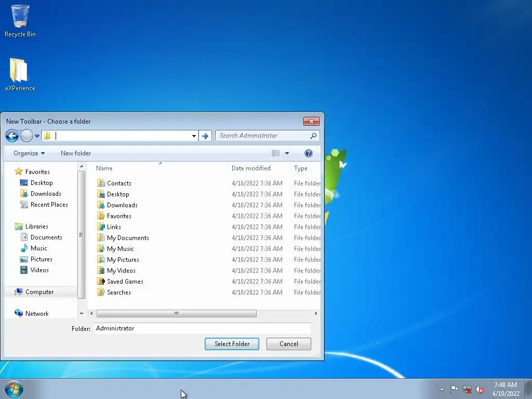Select the My Music folder
Screen dimensions: 532x399
(115, 249)
